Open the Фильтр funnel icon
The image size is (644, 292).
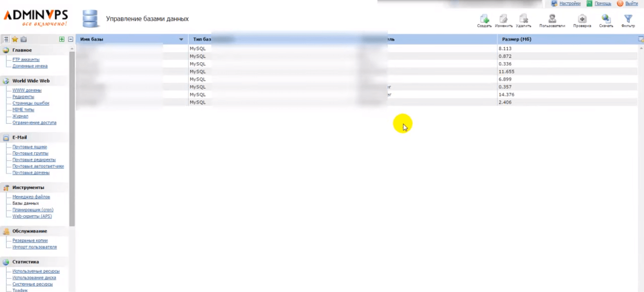click(627, 19)
